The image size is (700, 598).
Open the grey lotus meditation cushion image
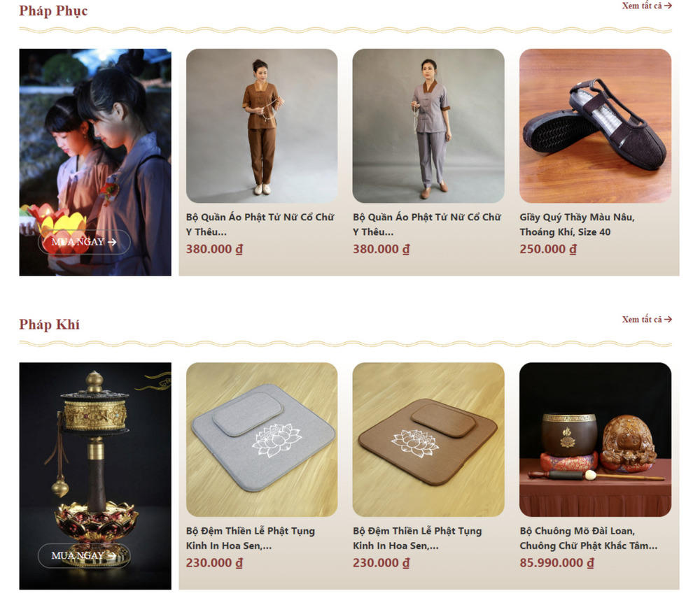pos(262,440)
